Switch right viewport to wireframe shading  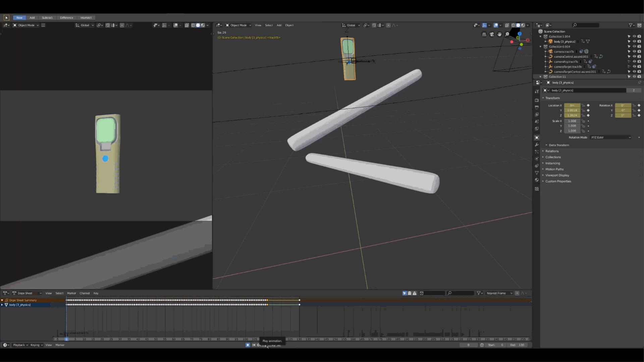coord(513,25)
